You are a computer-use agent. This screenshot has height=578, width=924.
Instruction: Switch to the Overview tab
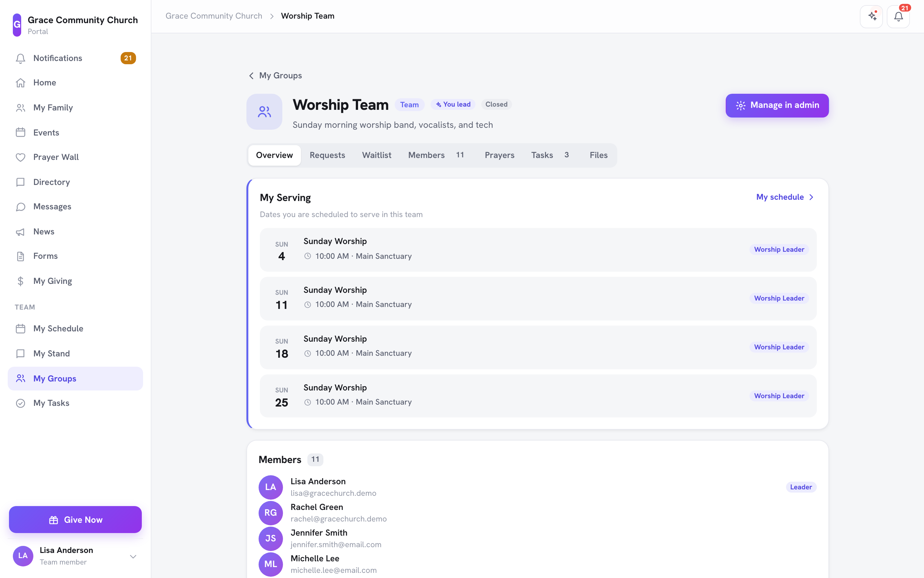pos(274,155)
